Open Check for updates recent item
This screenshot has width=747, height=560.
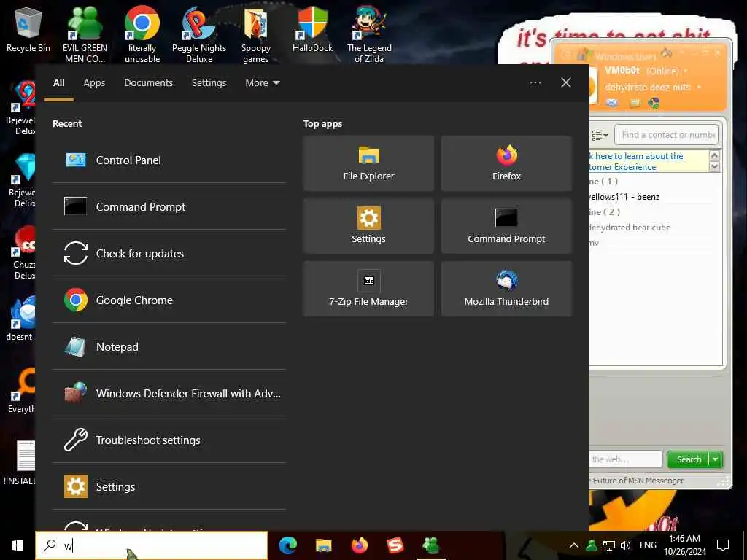click(x=169, y=253)
